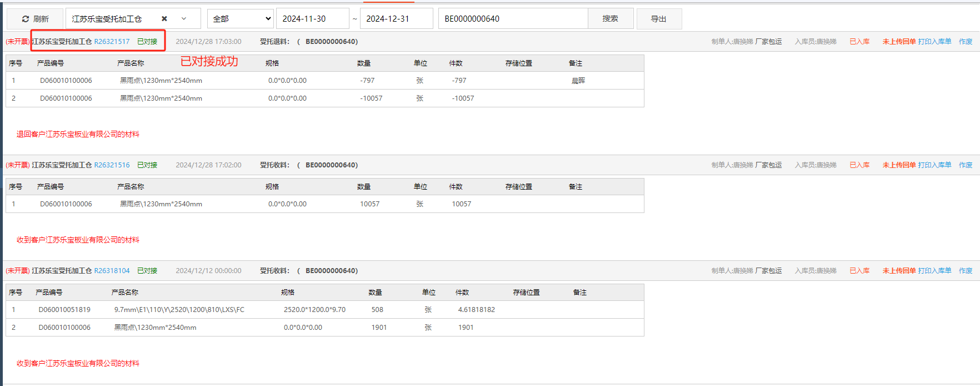Screen dimensions: 980x386
Task: Click 未上传回单 on order R26318104
Action: pos(899,271)
